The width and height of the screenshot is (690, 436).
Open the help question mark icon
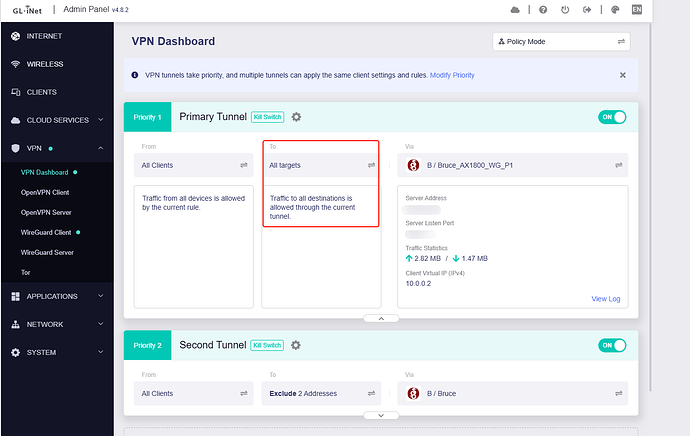[542, 10]
